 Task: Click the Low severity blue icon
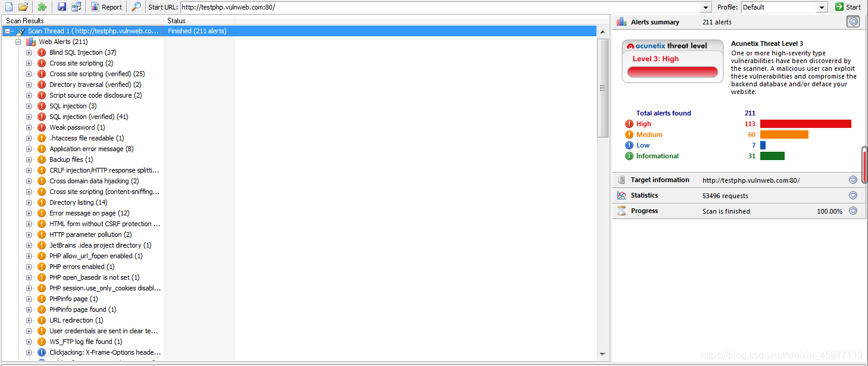coord(629,145)
